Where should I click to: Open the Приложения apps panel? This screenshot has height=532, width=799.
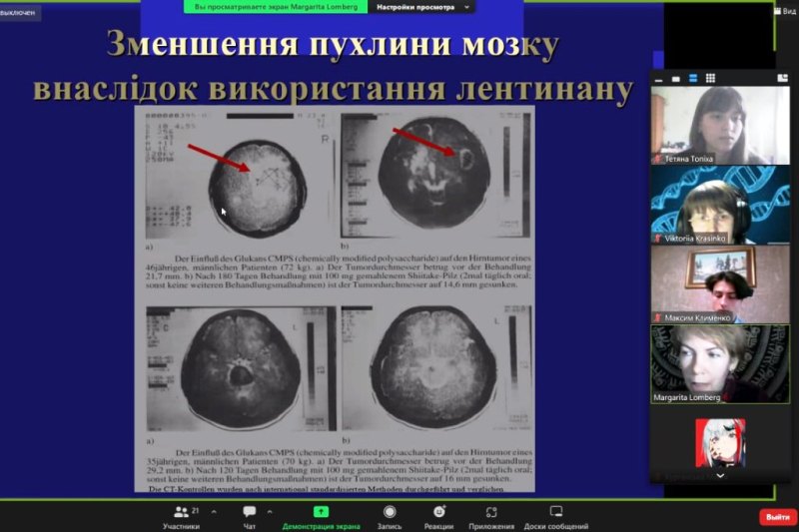click(x=491, y=517)
